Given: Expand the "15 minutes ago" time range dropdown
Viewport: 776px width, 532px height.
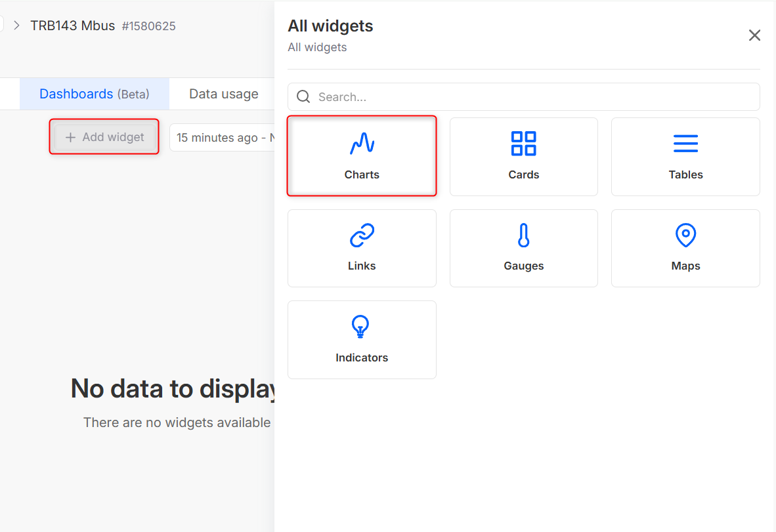Looking at the screenshot, I should [223, 138].
